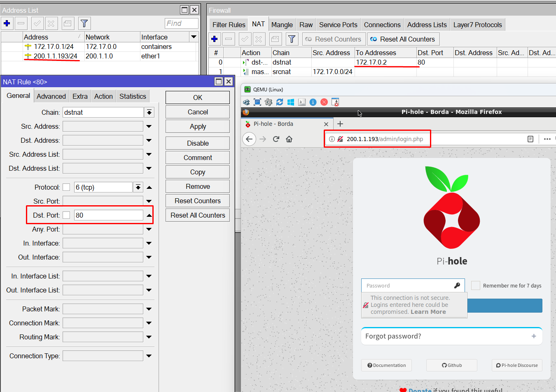Open the Firewall NAT filter funnel icon
556x392 pixels.
[x=292, y=39]
